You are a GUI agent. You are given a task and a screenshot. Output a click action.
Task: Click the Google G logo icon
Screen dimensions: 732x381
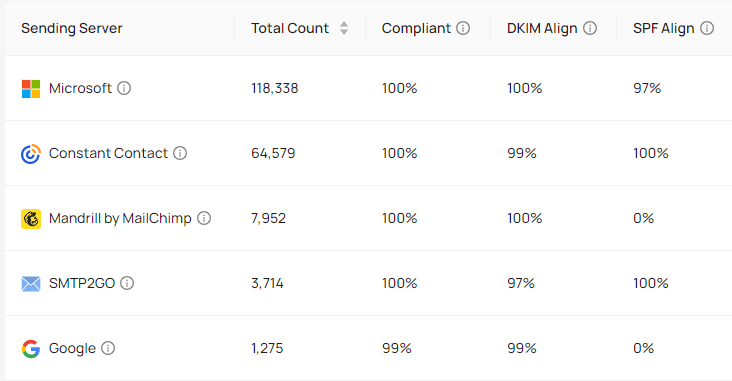[31, 349]
